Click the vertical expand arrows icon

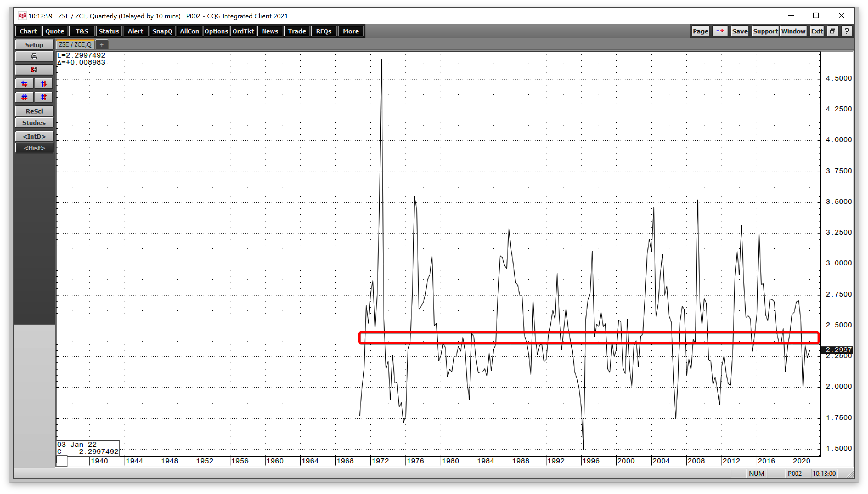coord(43,84)
